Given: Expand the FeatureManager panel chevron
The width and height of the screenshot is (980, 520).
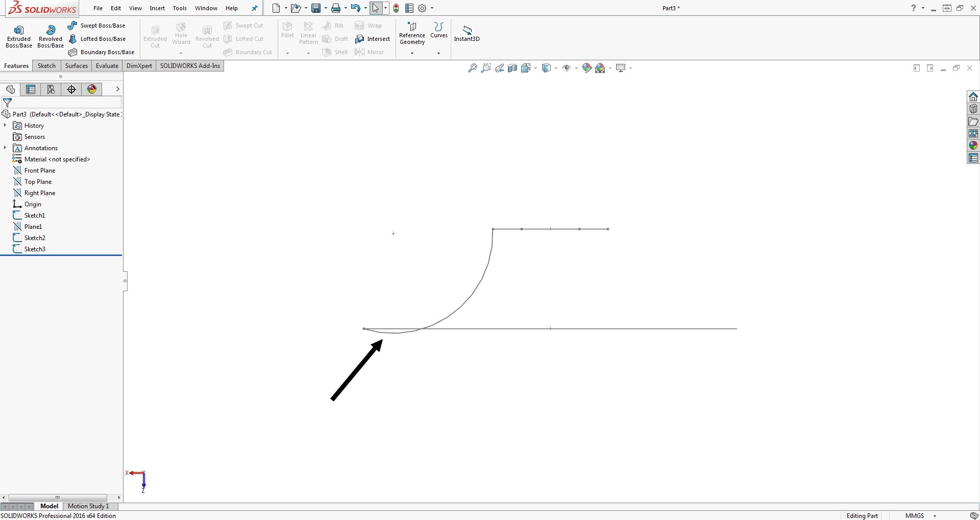Looking at the screenshot, I should point(117,89).
